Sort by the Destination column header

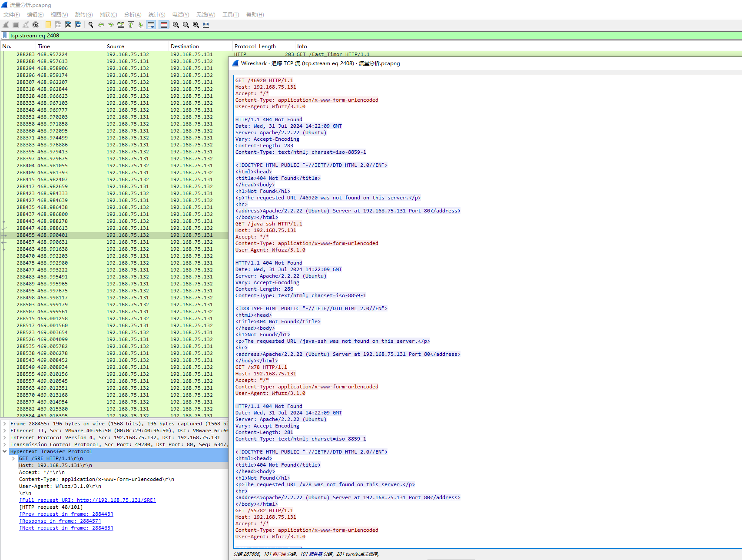coord(201,46)
